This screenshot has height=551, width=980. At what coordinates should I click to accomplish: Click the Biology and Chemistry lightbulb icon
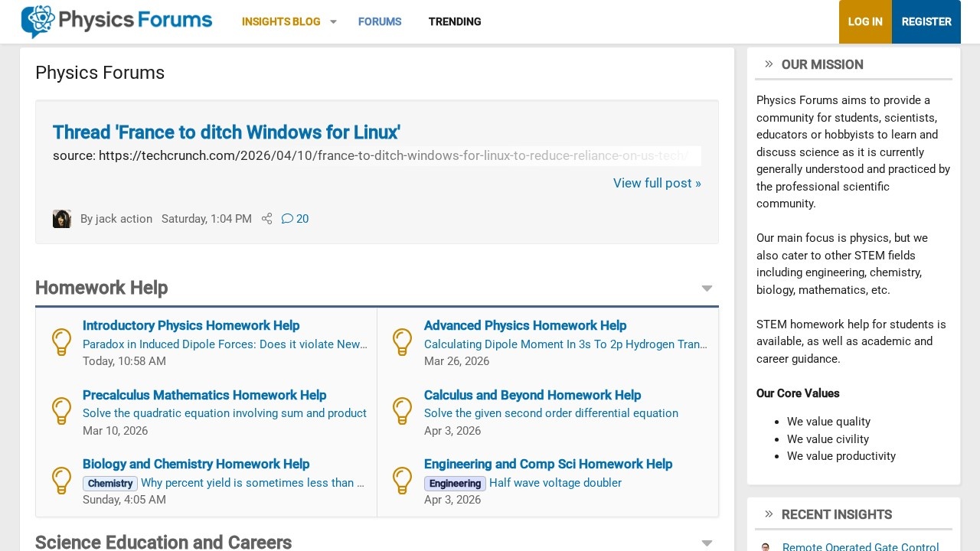point(61,481)
